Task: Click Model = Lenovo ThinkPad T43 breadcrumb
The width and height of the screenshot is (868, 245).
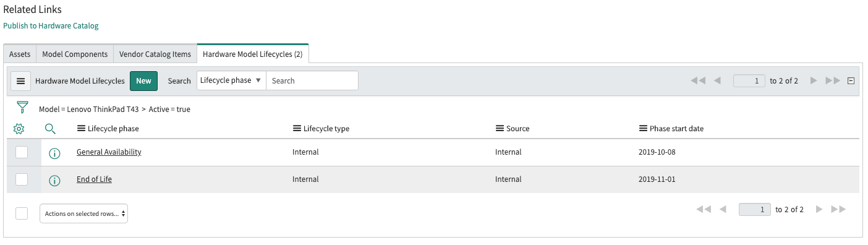Action: 88,110
